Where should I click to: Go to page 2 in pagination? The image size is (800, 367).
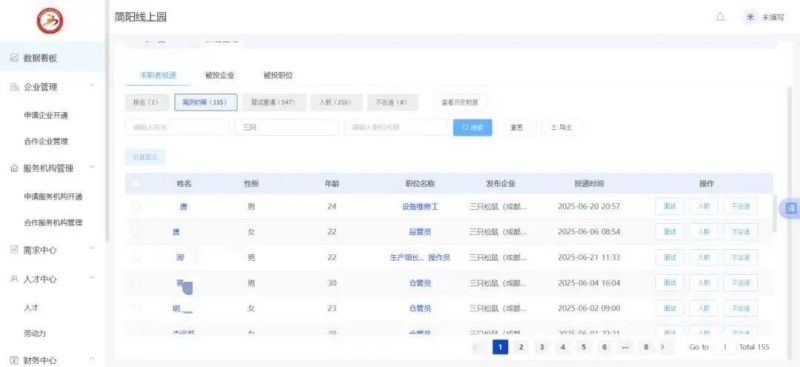(x=521, y=347)
